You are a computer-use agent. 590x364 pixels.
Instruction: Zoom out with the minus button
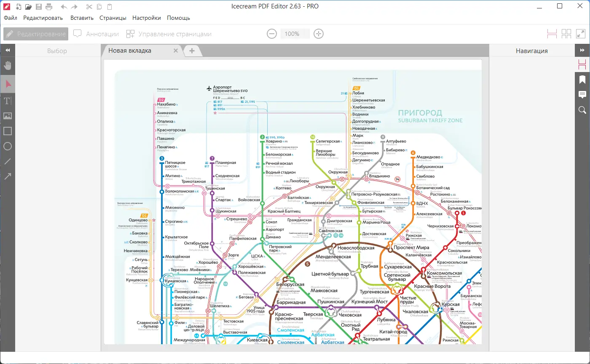pyautogui.click(x=272, y=34)
